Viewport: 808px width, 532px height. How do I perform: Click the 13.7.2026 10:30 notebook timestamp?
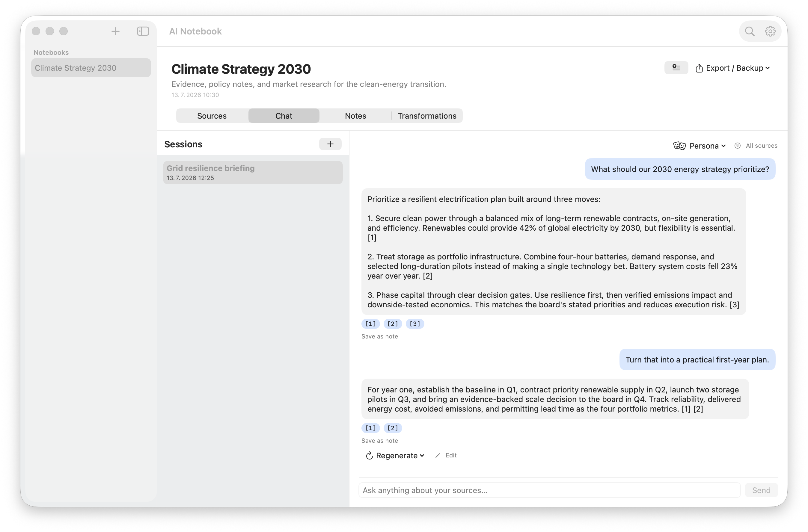click(x=195, y=95)
